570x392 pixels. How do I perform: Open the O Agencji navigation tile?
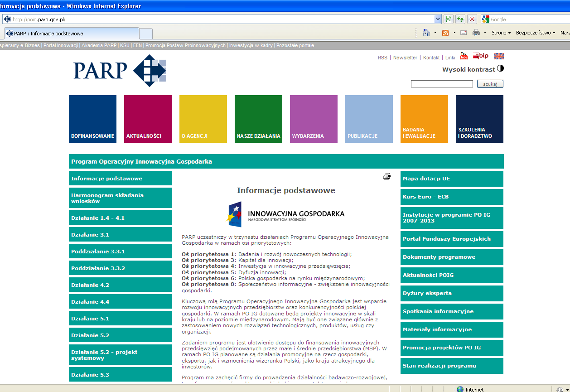point(203,119)
